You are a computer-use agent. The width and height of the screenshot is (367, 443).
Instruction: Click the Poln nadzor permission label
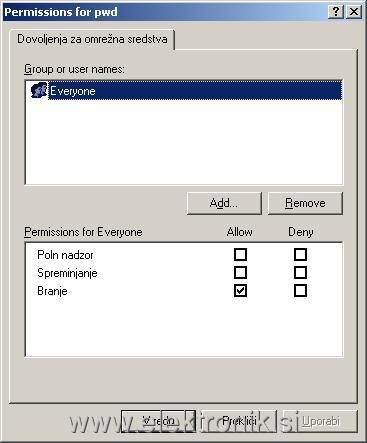click(65, 255)
